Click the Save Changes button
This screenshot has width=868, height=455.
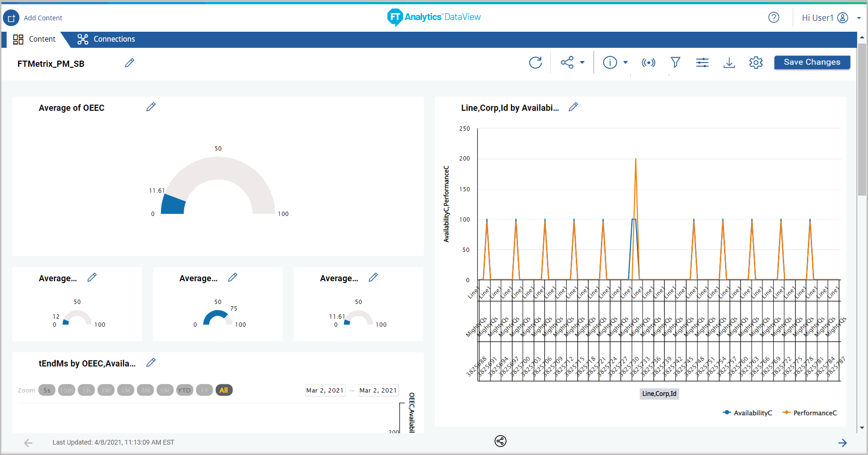812,62
